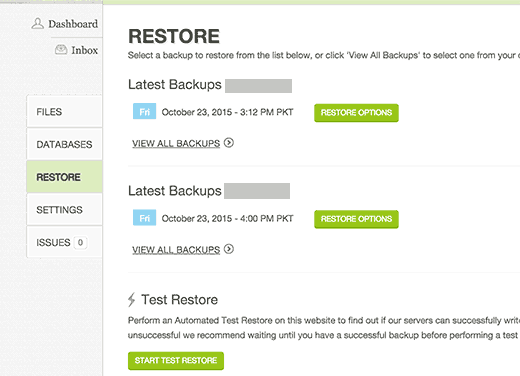Click the October 23, 2015 - 4:00 PM PKT text
Image resolution: width=520 pixels, height=376 pixels.
(x=227, y=218)
